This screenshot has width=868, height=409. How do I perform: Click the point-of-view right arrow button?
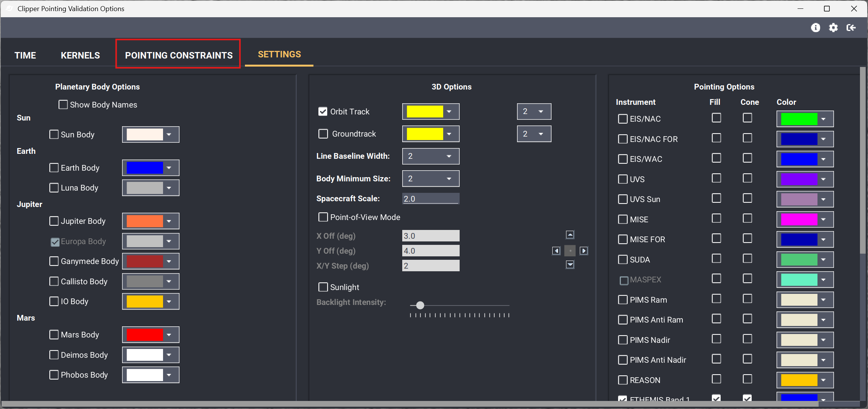(584, 251)
